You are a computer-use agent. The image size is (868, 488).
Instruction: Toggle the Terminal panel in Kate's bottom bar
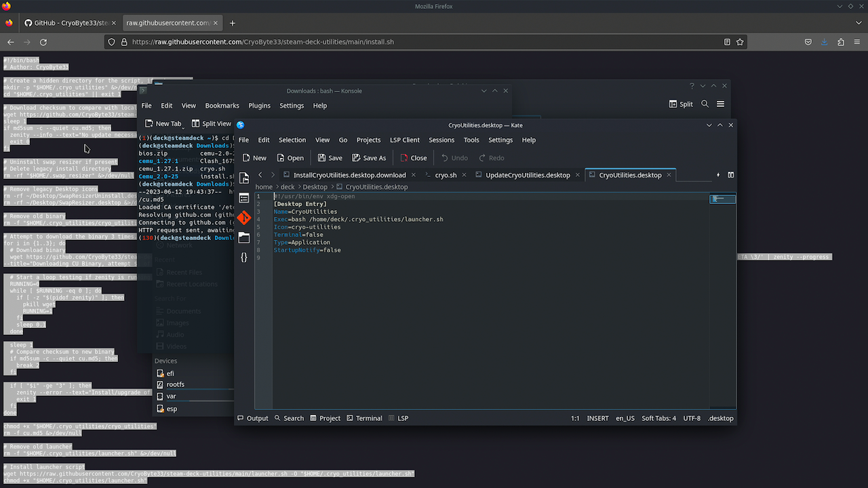[x=364, y=418]
